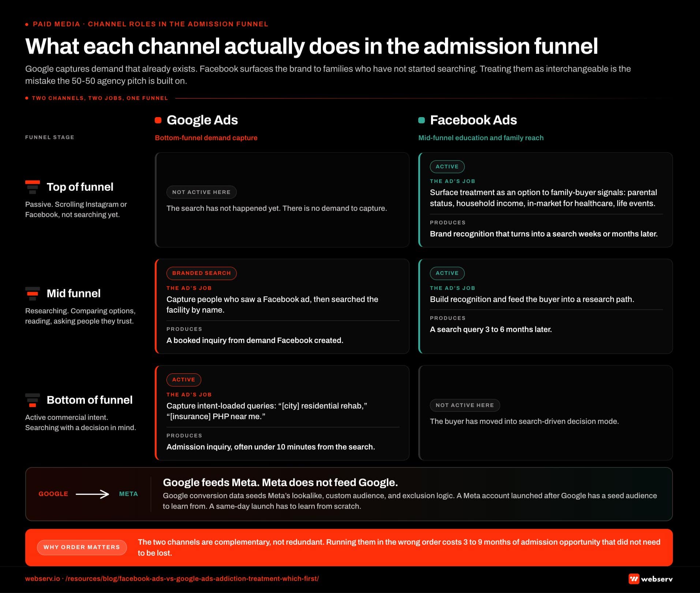Click 'Google feeds Meta. Meta does not feed Google.'
This screenshot has width=700, height=593.
[x=280, y=482]
